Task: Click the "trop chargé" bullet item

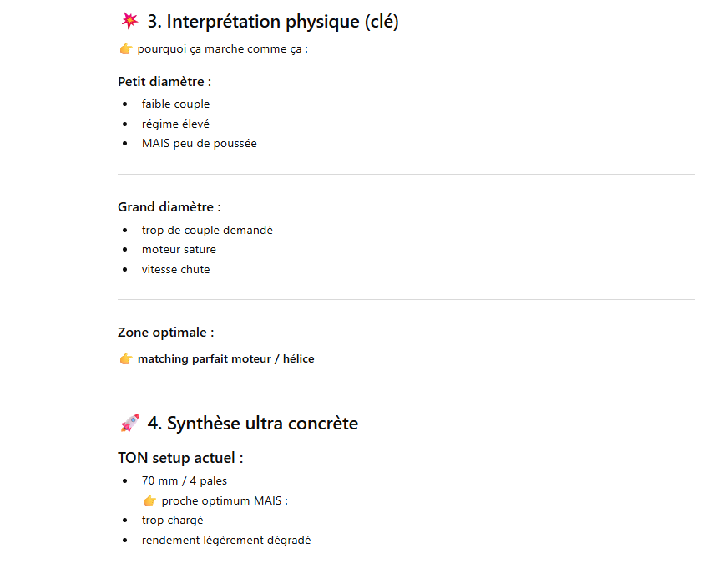Action: (x=172, y=521)
